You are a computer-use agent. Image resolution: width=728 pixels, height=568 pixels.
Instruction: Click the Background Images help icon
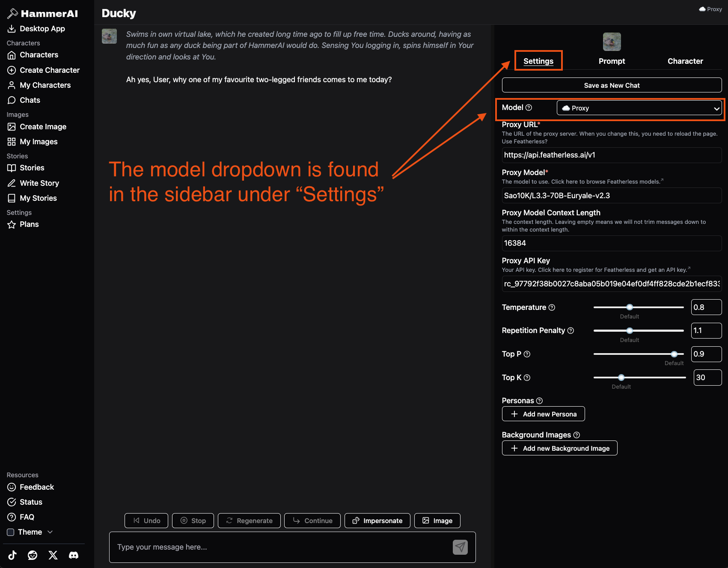point(576,435)
